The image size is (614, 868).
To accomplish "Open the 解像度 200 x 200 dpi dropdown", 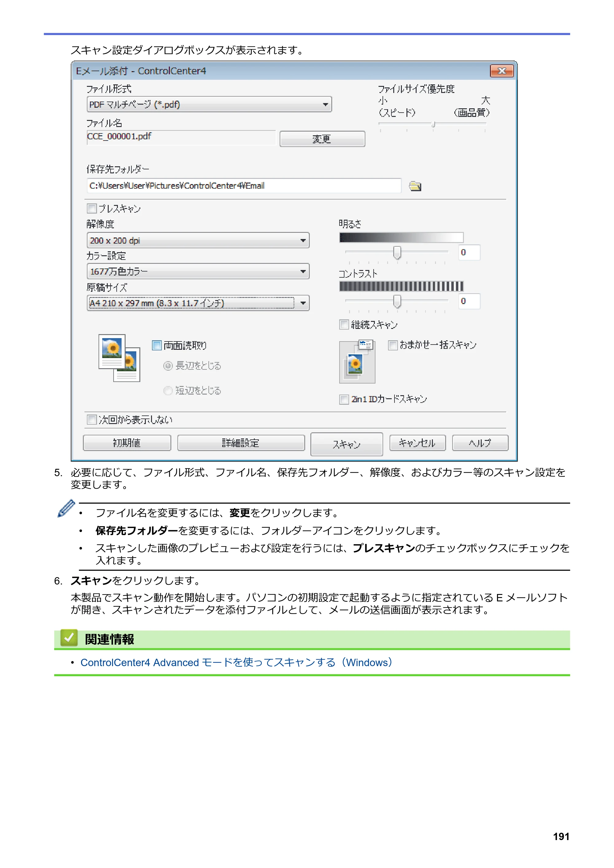I will tap(198, 241).
